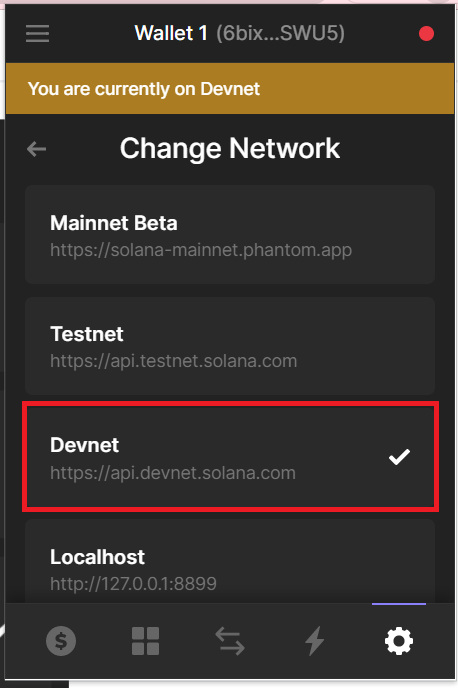The width and height of the screenshot is (458, 688).
Task: Open the settings gear tab
Action: [399, 641]
